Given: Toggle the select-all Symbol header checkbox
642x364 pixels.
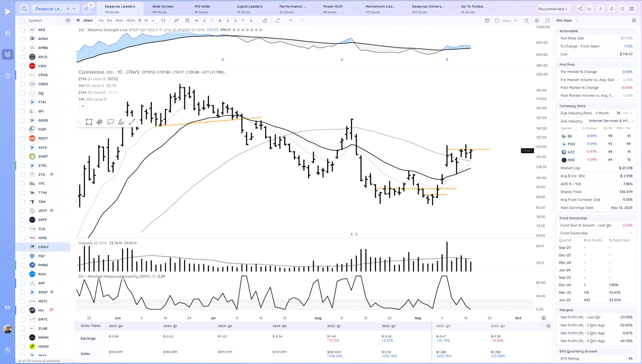Looking at the screenshot, I should pos(23,21).
